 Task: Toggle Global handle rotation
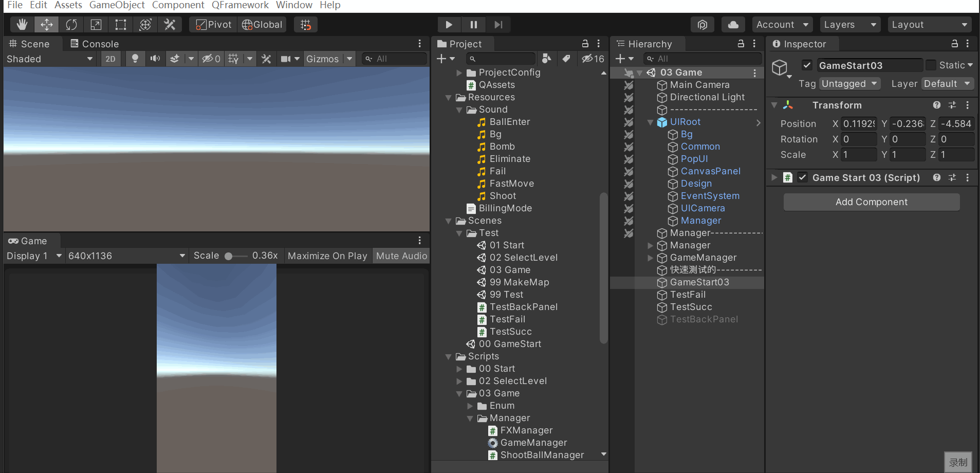[x=262, y=25]
